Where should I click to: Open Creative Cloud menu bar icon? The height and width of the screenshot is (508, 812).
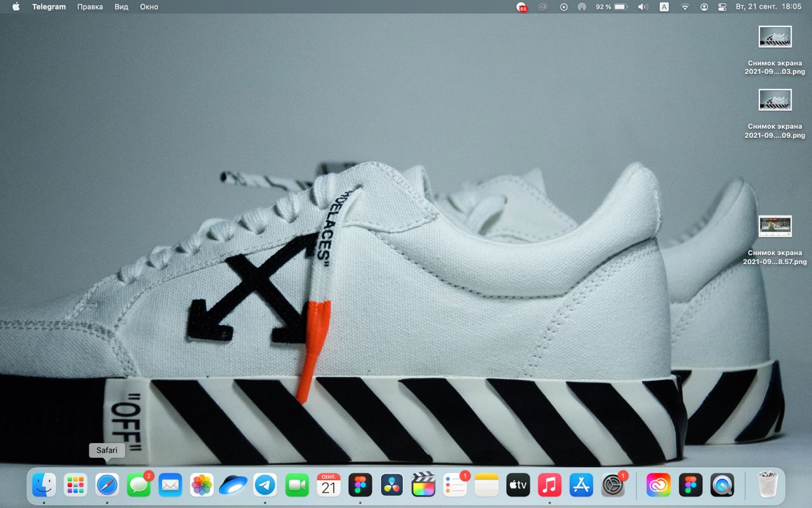point(542,7)
